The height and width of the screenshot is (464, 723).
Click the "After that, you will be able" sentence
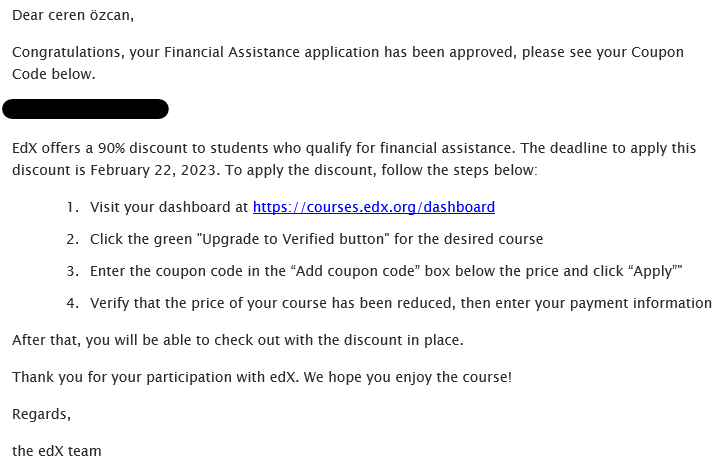click(237, 340)
